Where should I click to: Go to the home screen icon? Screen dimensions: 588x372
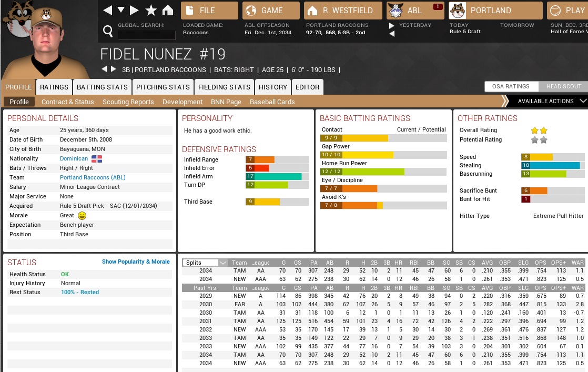tap(167, 11)
